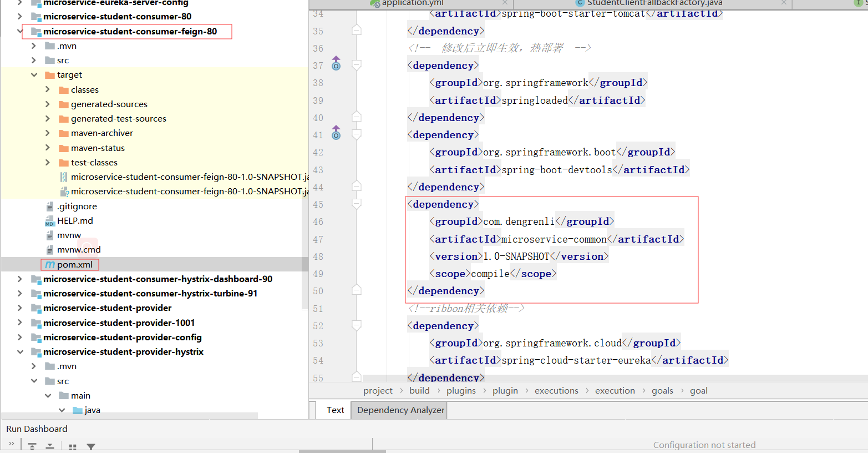
Task: Expand the classes folder
Action: point(48,89)
